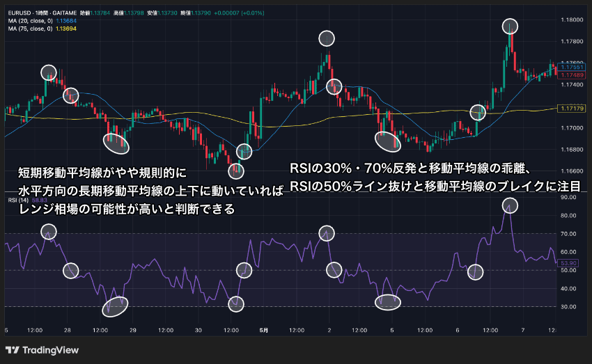The height and width of the screenshot is (364, 592).
Task: Click the yellow MA price label 1.17179
Action: tap(572, 109)
